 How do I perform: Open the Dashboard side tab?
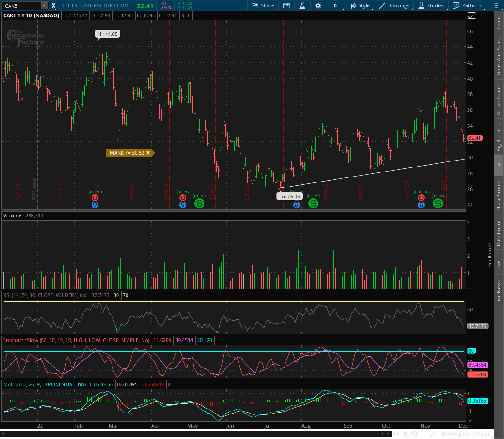499,233
